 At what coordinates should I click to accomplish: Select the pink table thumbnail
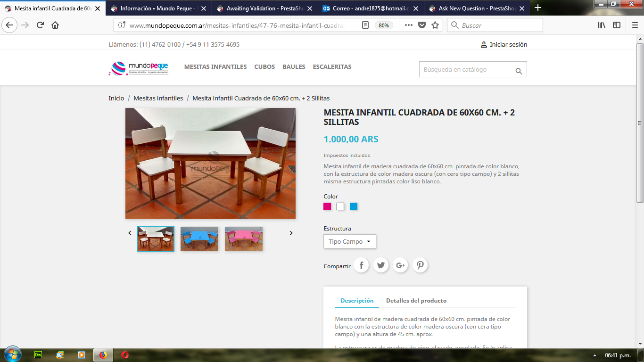click(x=244, y=239)
